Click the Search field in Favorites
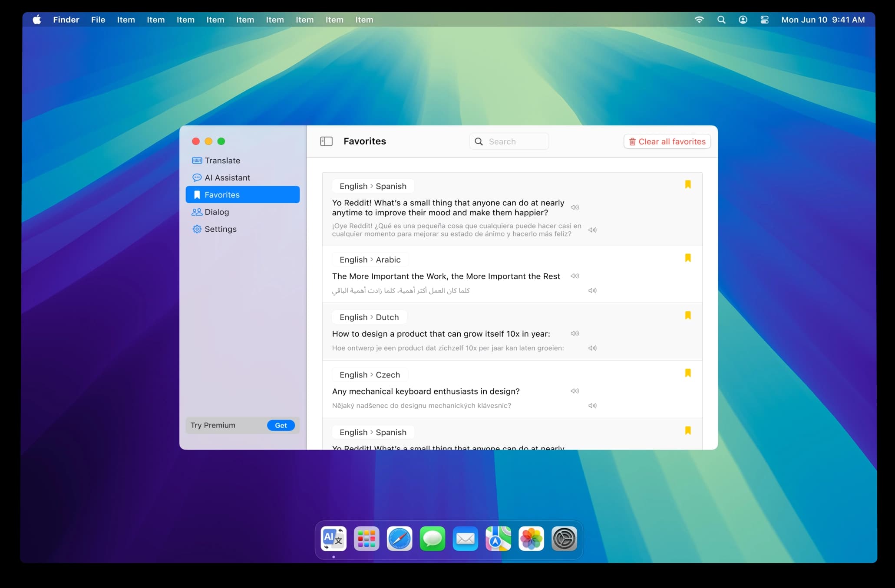Screen dimensions: 895x588 (509, 141)
